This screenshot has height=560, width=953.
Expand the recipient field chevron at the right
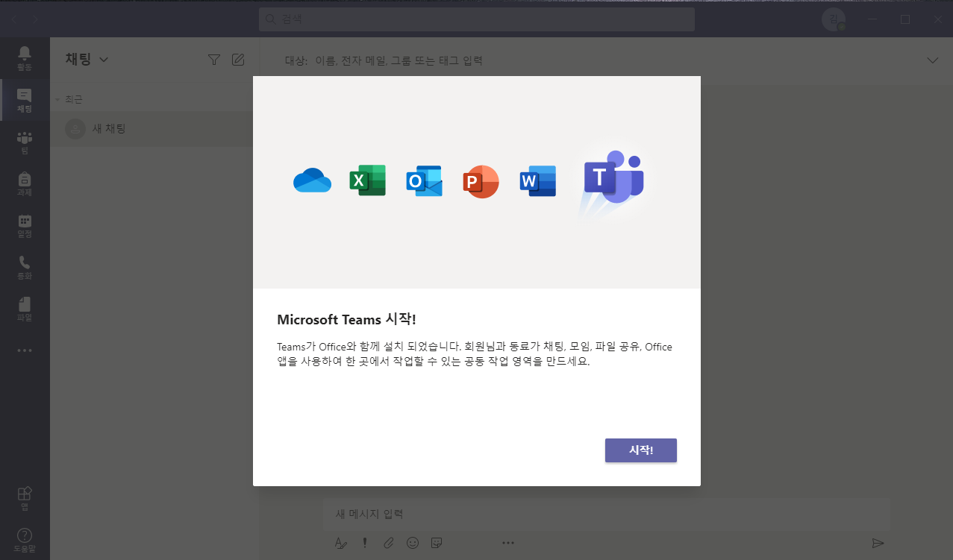click(932, 60)
